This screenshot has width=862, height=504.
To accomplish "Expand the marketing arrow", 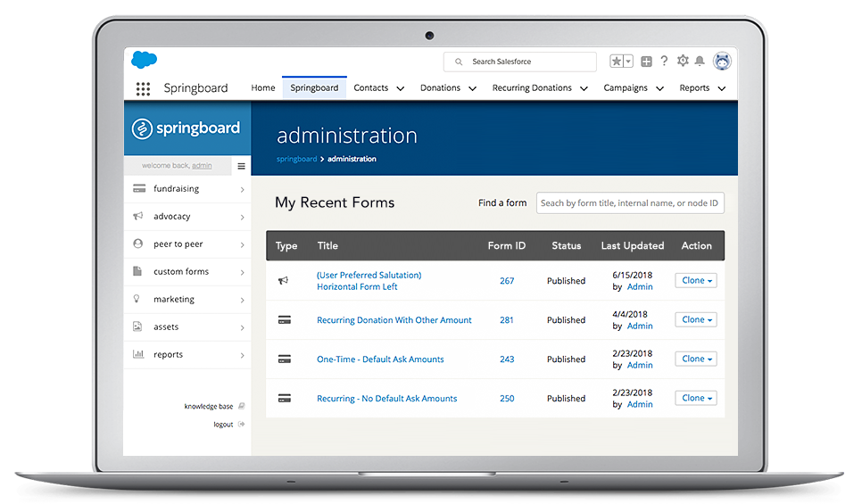I will (x=242, y=301).
